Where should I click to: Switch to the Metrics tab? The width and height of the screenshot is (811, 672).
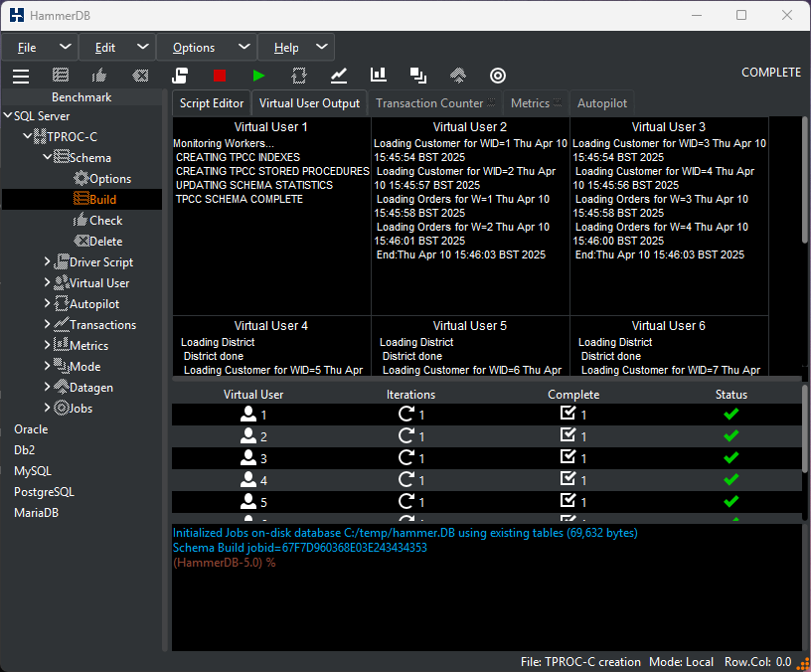536,103
